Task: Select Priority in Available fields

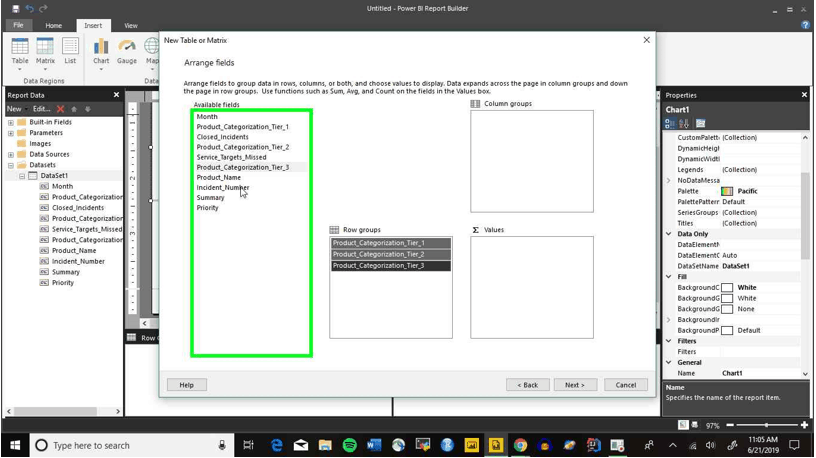Action: (x=208, y=208)
